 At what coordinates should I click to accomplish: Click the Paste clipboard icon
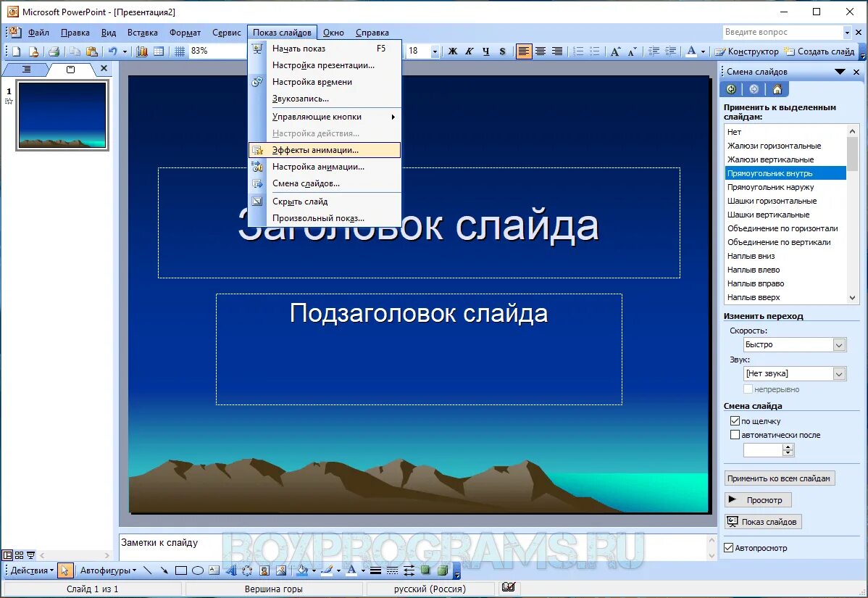[92, 51]
